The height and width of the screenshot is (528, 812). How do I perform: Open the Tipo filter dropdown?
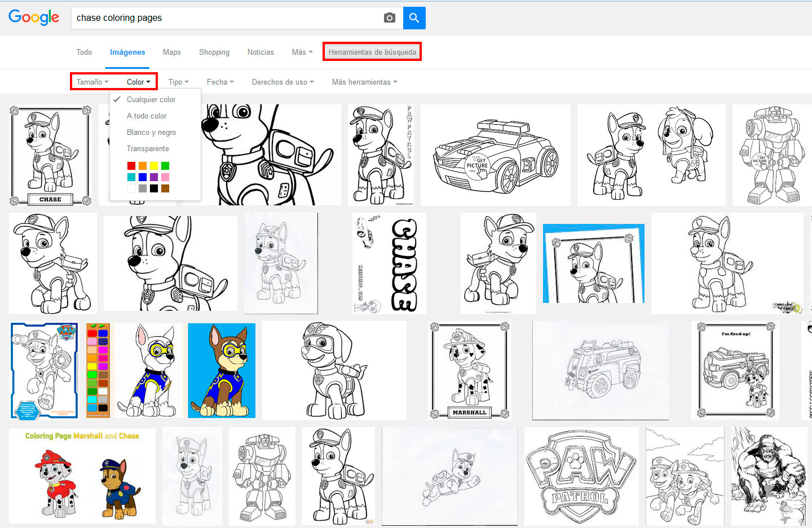click(x=179, y=82)
